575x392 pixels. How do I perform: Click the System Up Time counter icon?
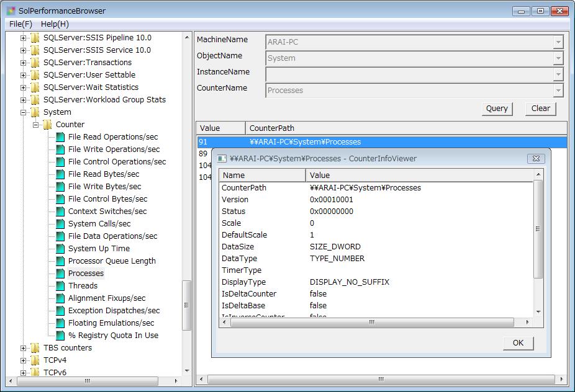[60, 249]
